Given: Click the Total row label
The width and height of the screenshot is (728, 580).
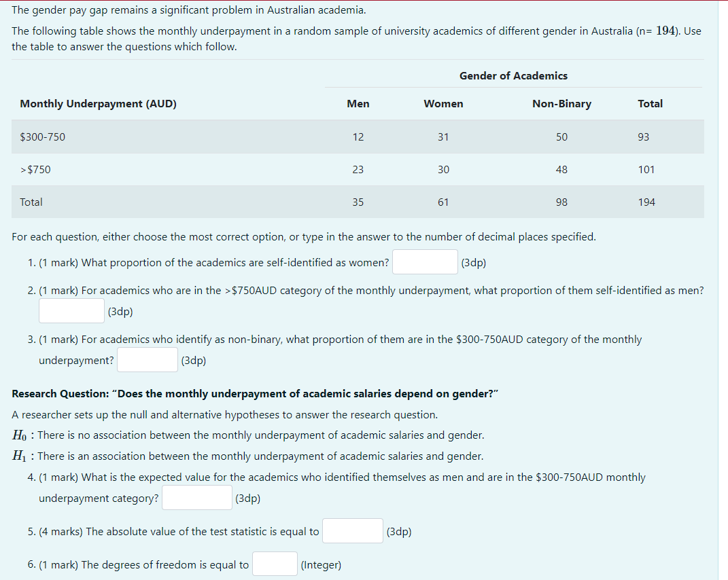Looking at the screenshot, I should click(31, 202).
